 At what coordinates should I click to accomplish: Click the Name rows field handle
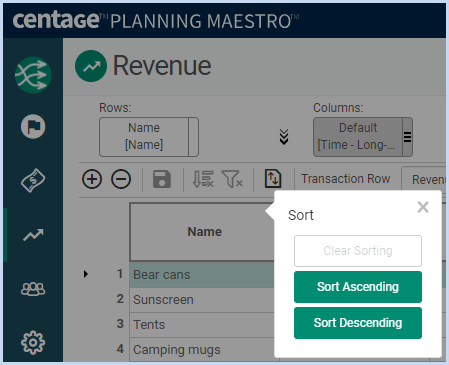point(193,137)
